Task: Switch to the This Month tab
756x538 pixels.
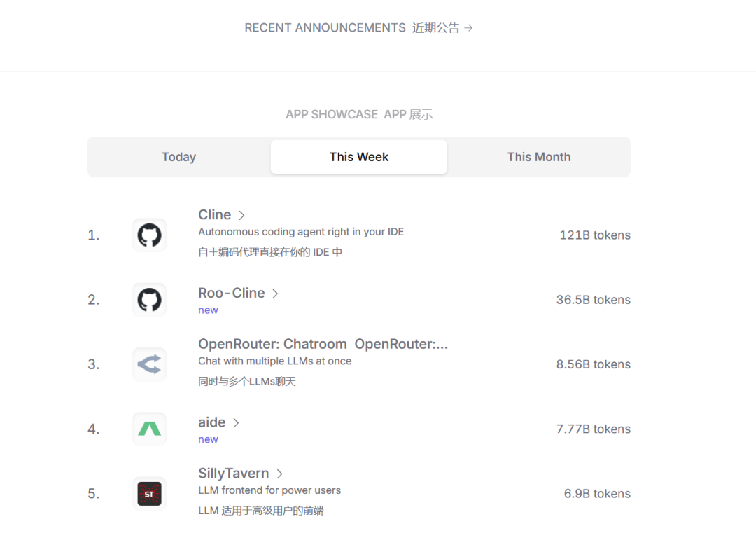Action: pos(539,157)
